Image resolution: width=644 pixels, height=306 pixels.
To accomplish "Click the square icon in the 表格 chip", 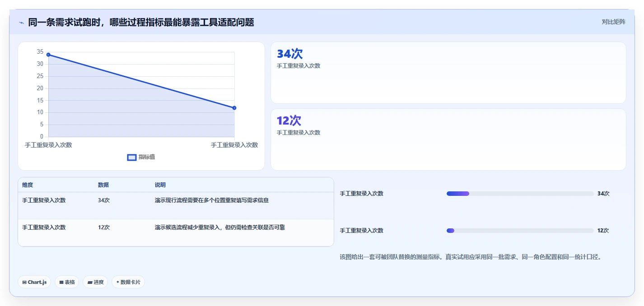I will pyautogui.click(x=61, y=282).
